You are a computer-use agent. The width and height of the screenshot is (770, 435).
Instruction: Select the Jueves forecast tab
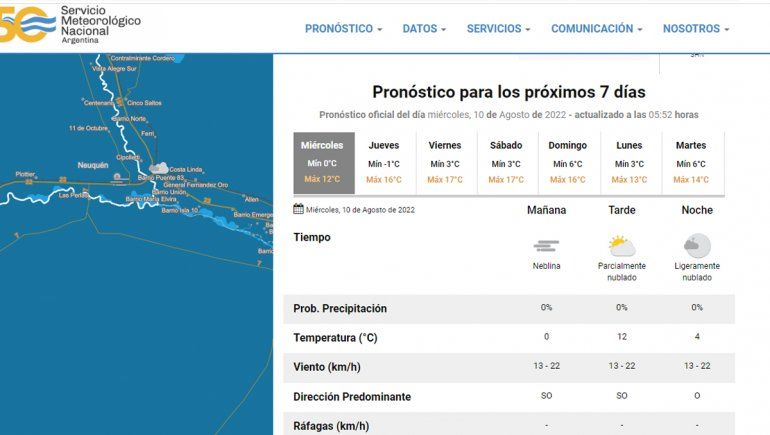384,162
